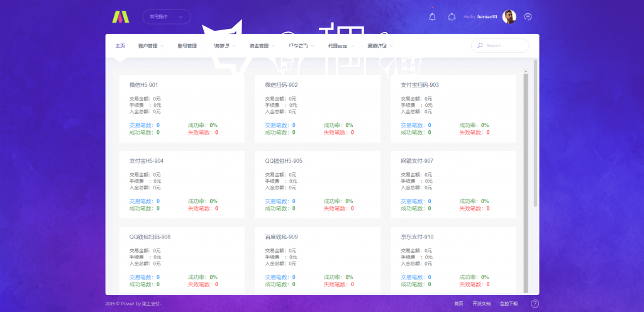Click the green and yellow site logo
644x312 pixels.
121,16
